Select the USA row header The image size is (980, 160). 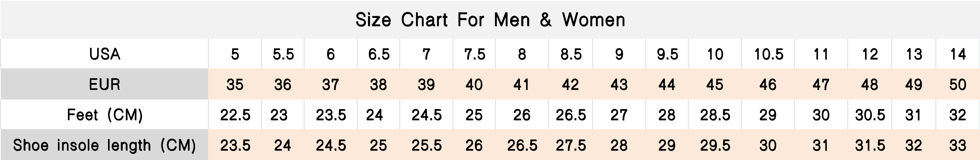tap(105, 54)
